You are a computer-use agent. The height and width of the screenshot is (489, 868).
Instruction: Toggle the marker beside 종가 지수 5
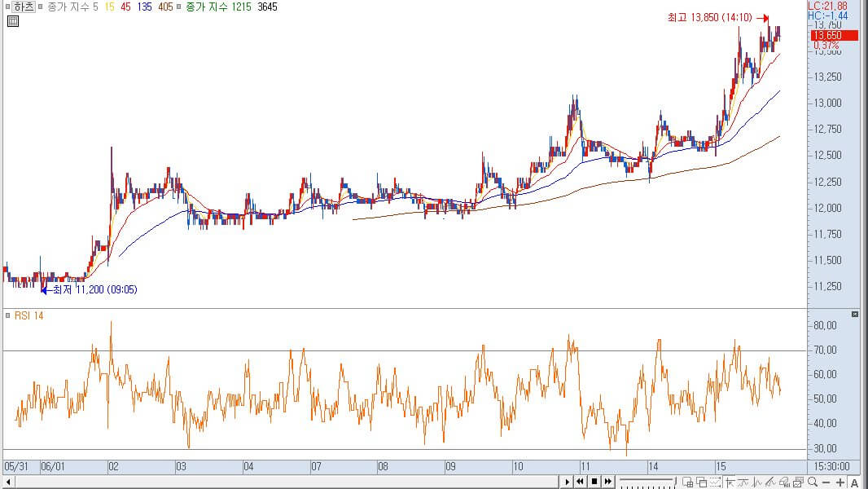tap(40, 7)
